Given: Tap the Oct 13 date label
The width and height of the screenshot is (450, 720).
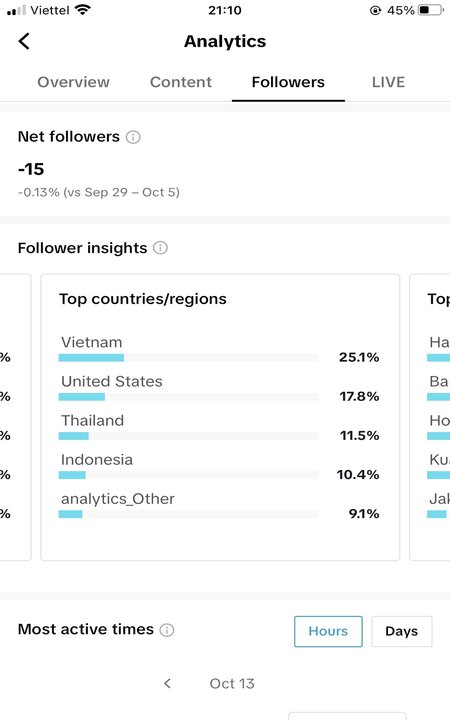Looking at the screenshot, I should (232, 684).
